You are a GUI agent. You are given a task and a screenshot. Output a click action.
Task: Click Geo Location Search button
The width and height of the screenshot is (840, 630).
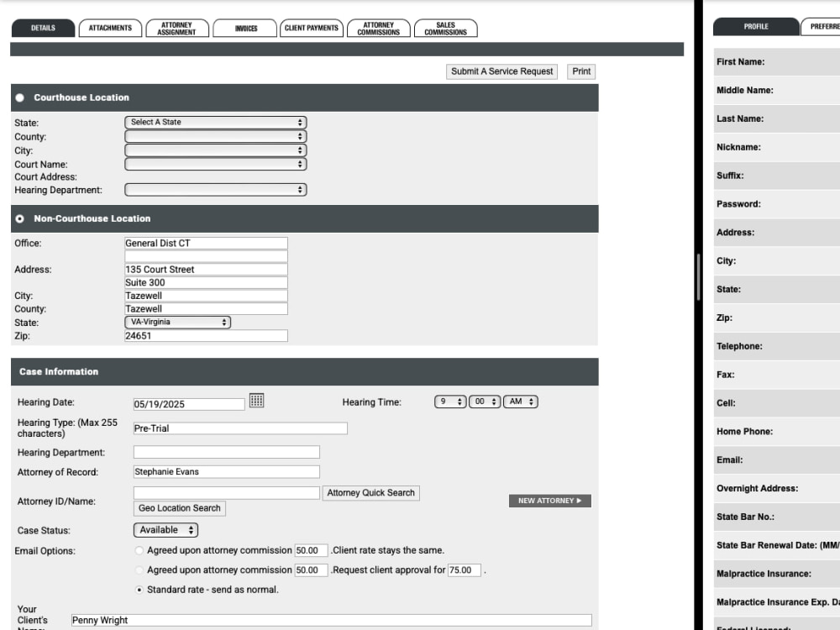180,508
